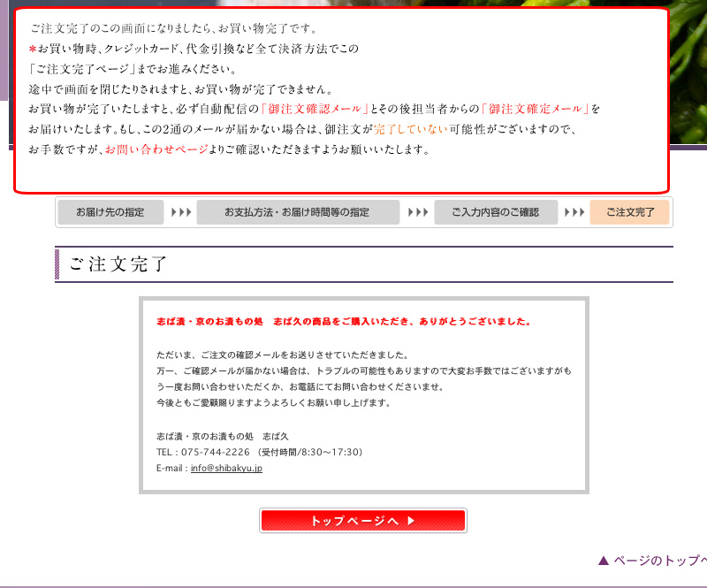Open the お支払方法・お届け時間等の指定 step
This screenshot has width=707, height=588.
(299, 211)
